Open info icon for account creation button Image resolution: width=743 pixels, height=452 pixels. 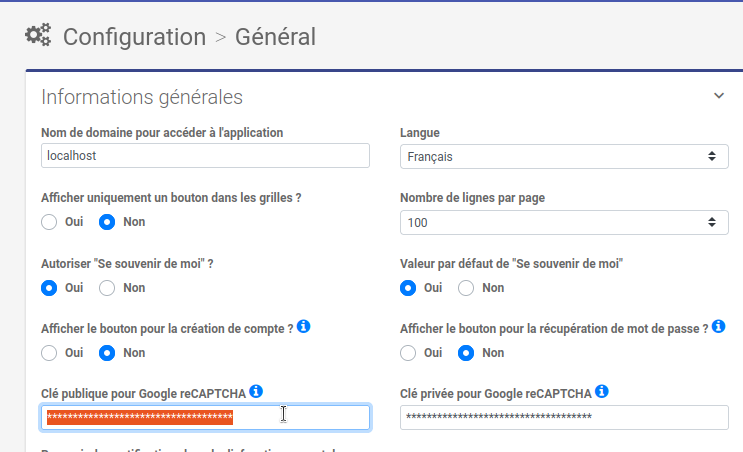(x=304, y=326)
